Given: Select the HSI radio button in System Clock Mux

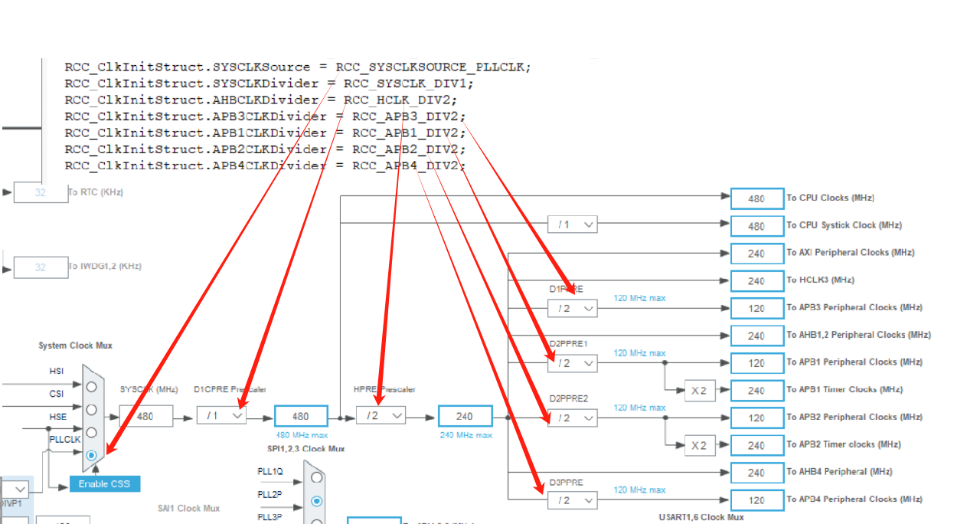Looking at the screenshot, I should tap(92, 386).
